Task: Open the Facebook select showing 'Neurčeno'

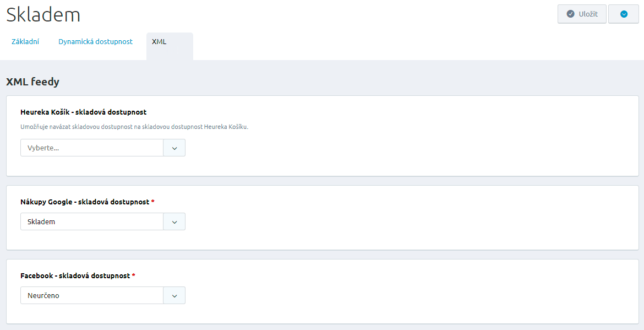Action: tap(92, 296)
